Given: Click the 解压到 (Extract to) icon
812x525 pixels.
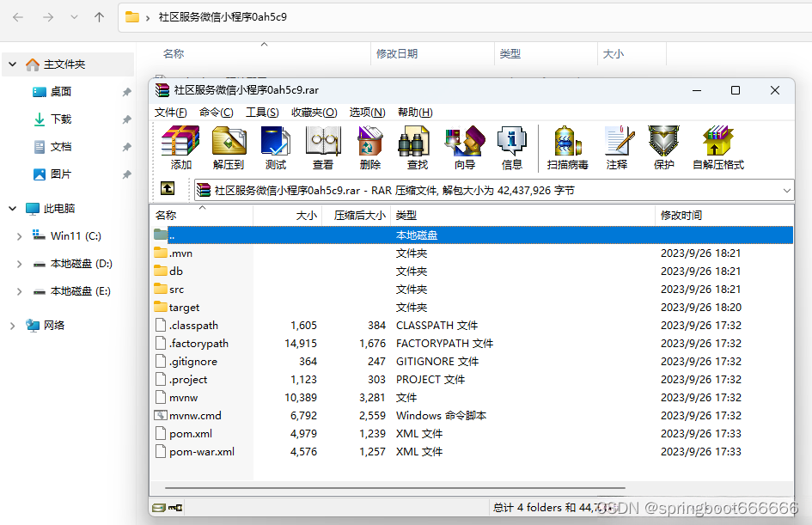Looking at the screenshot, I should [229, 148].
